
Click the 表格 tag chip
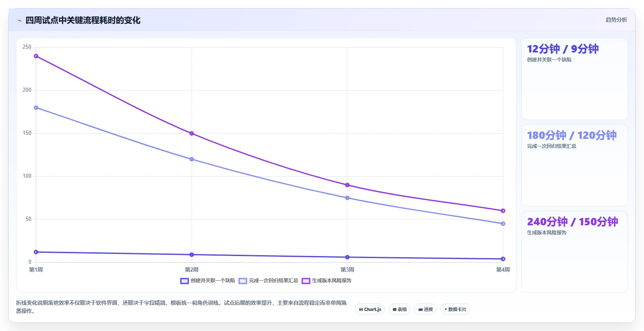point(400,309)
